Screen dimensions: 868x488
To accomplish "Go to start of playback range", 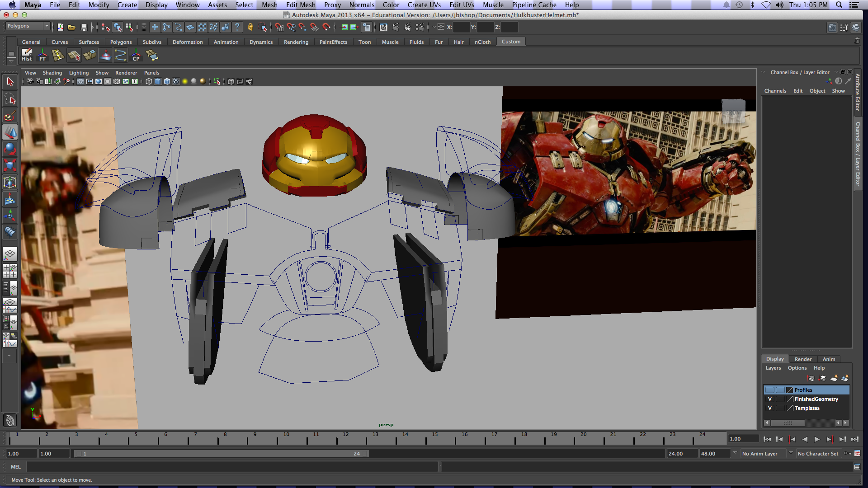I will [767, 439].
